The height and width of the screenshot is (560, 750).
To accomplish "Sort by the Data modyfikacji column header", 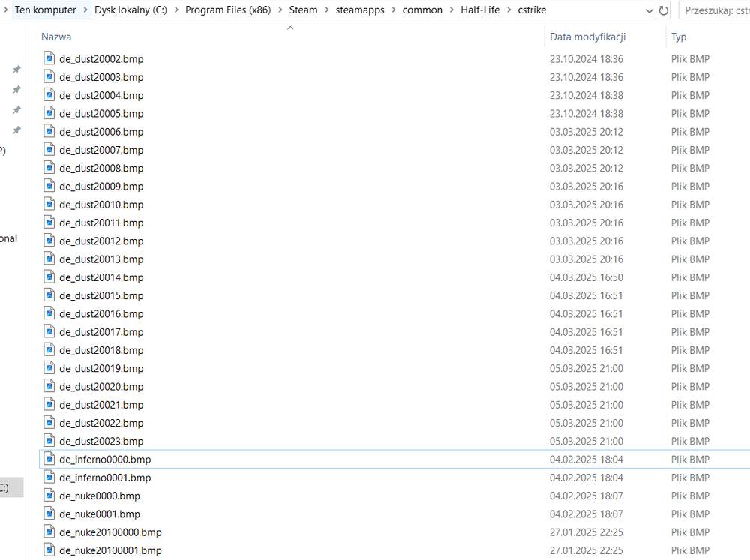I will [x=587, y=37].
